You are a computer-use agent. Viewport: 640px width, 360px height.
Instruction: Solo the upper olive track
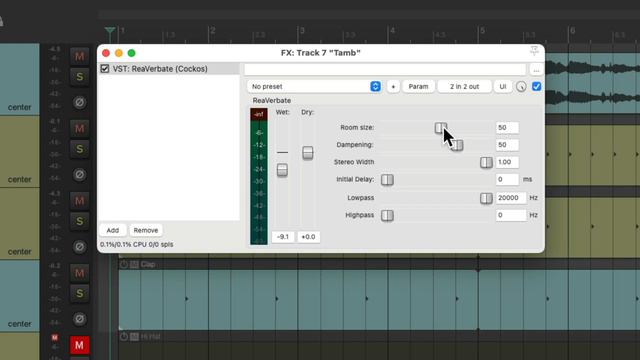(x=80, y=149)
